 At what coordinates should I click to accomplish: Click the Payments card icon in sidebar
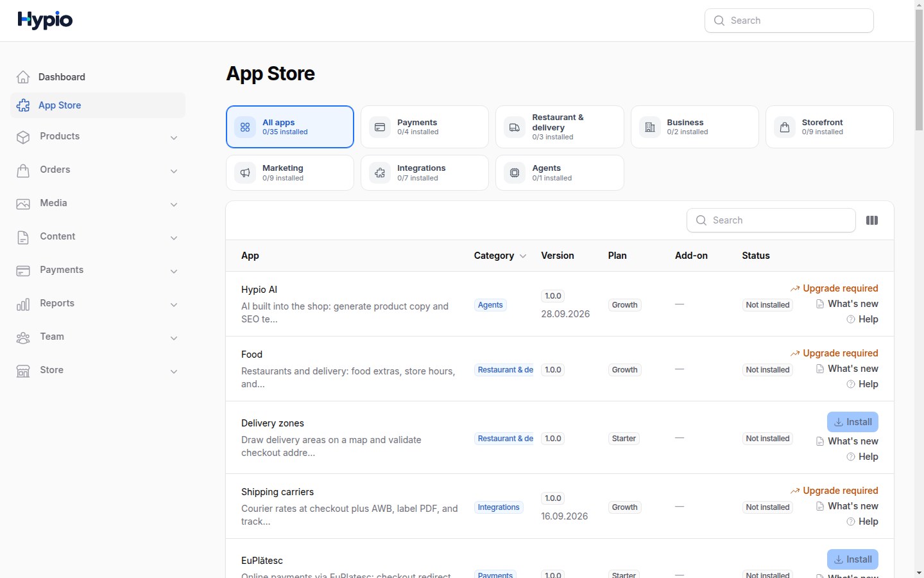(x=23, y=270)
